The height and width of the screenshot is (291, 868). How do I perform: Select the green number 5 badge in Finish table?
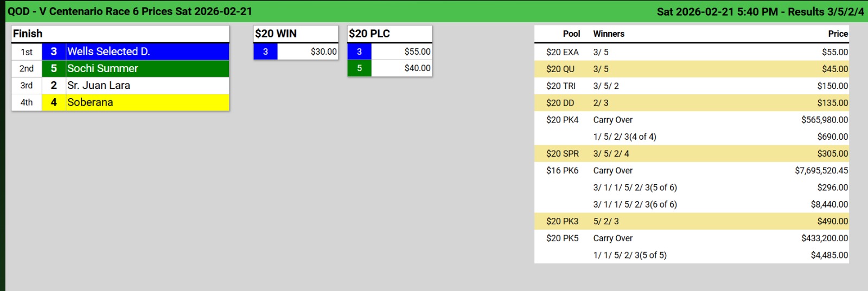[54, 68]
